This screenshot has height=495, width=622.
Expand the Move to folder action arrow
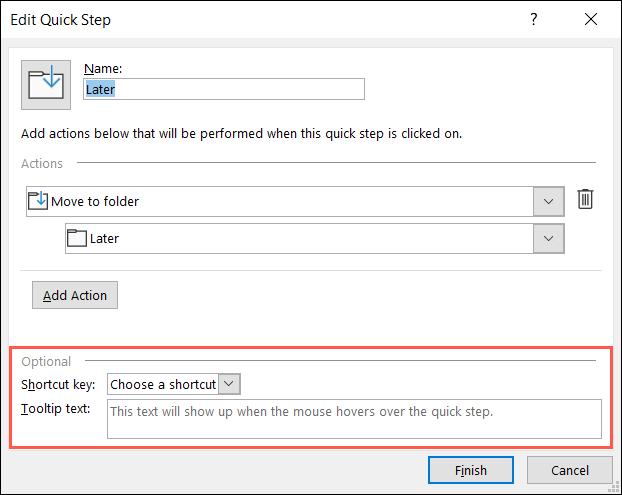[x=547, y=201]
